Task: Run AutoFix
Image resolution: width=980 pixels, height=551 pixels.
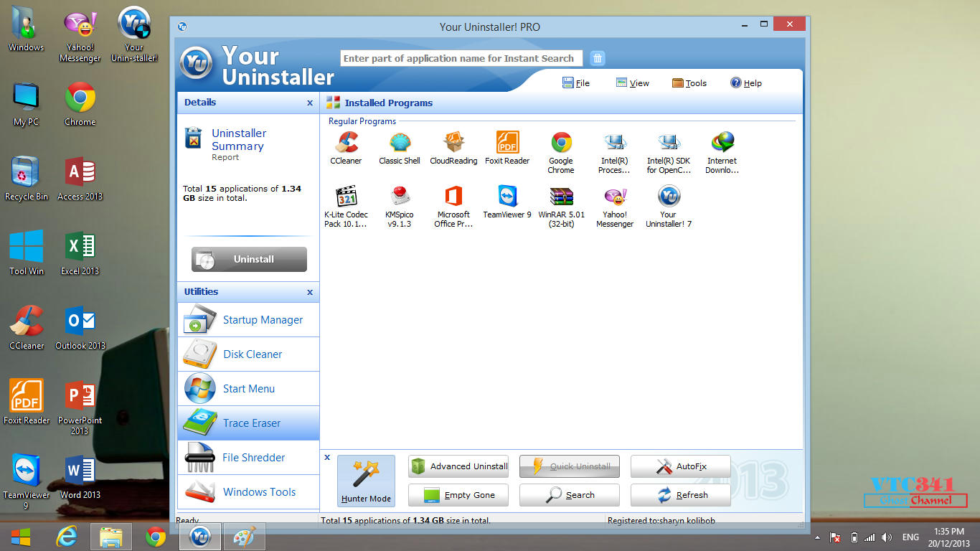Action: click(681, 466)
